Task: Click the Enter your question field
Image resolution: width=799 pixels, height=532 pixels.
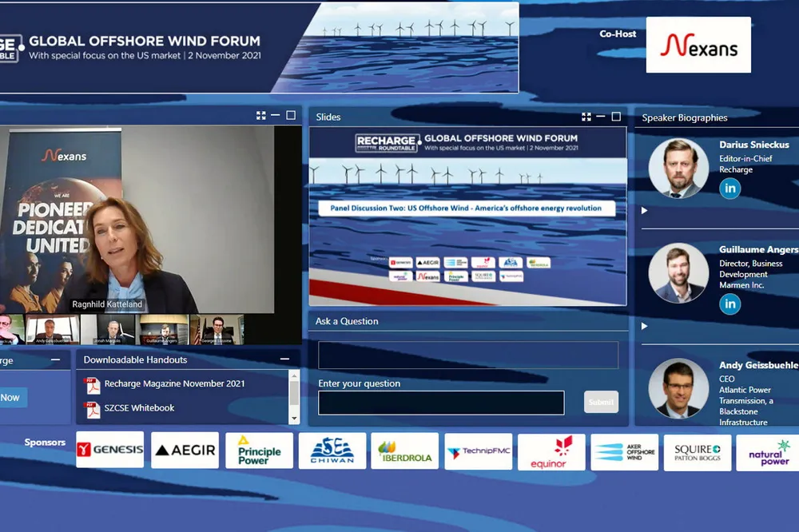Action: (x=441, y=403)
